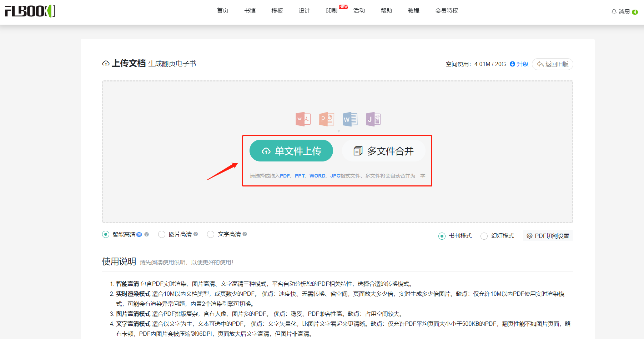Viewport: 644px width, 339px height.
Task: Open 会员特权 in the top navigation
Action: tap(447, 11)
